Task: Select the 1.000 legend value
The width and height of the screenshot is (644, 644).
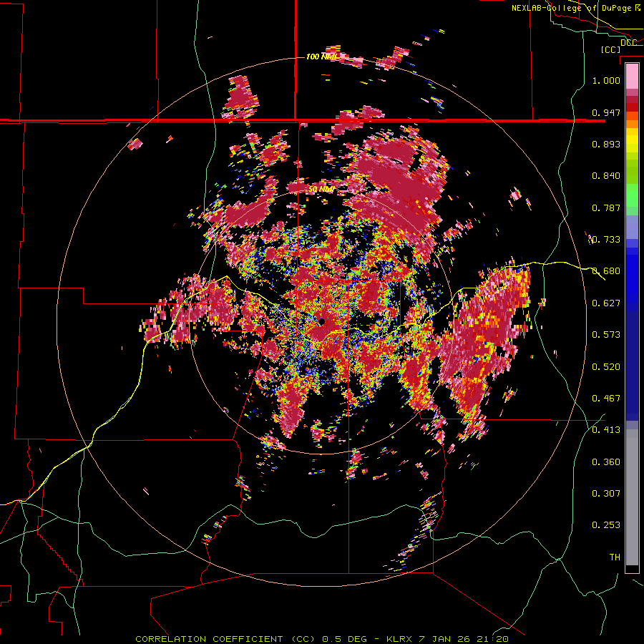Action: 606,80
